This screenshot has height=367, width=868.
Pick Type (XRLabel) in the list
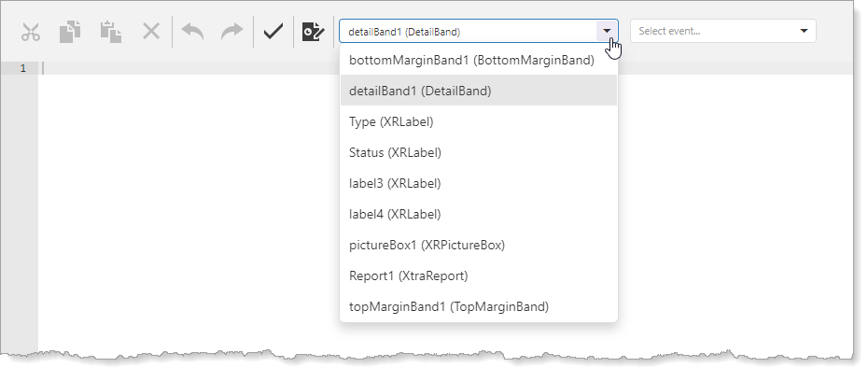pyautogui.click(x=479, y=121)
